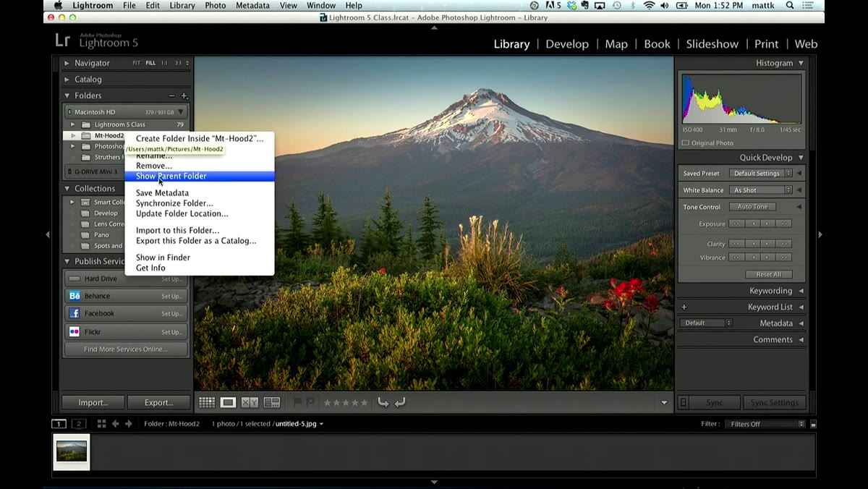Click Auto Tone button
The width and height of the screenshot is (868, 489).
pos(752,207)
